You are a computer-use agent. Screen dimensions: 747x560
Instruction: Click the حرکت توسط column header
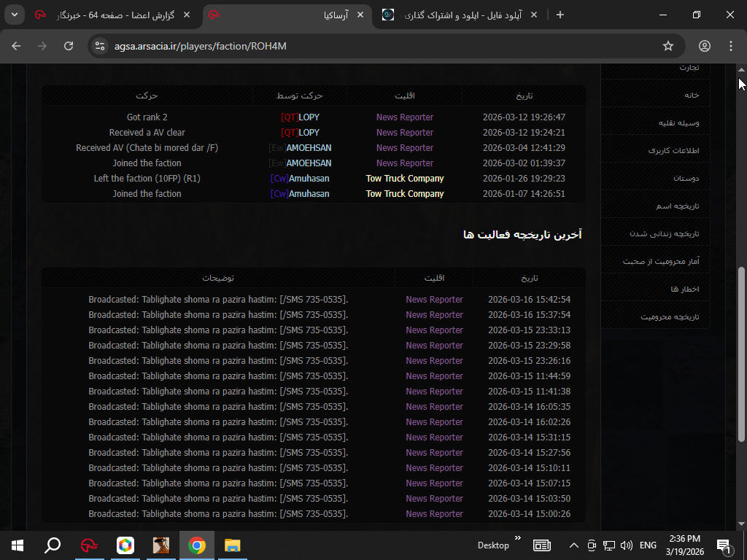[300, 96]
